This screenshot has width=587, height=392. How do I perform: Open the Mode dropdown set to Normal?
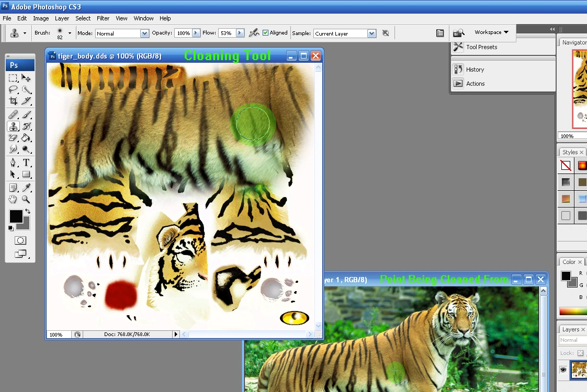[x=122, y=33]
